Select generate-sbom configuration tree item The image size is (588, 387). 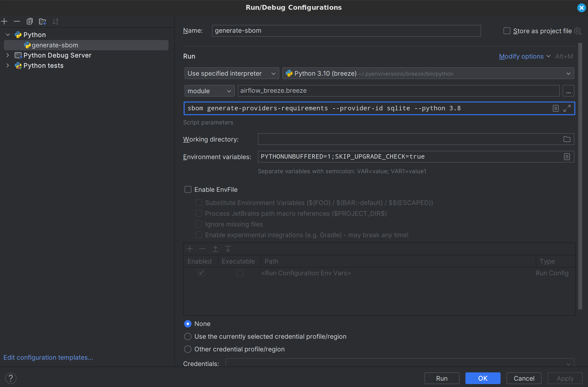coord(86,45)
